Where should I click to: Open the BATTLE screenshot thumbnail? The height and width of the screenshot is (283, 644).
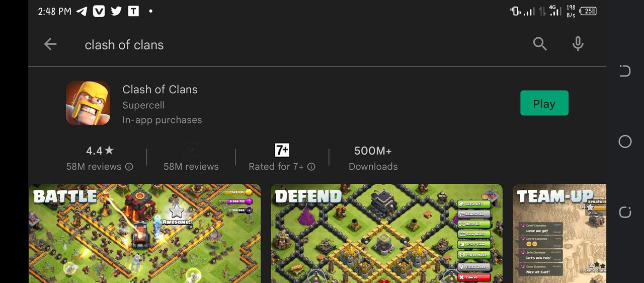[145, 233]
